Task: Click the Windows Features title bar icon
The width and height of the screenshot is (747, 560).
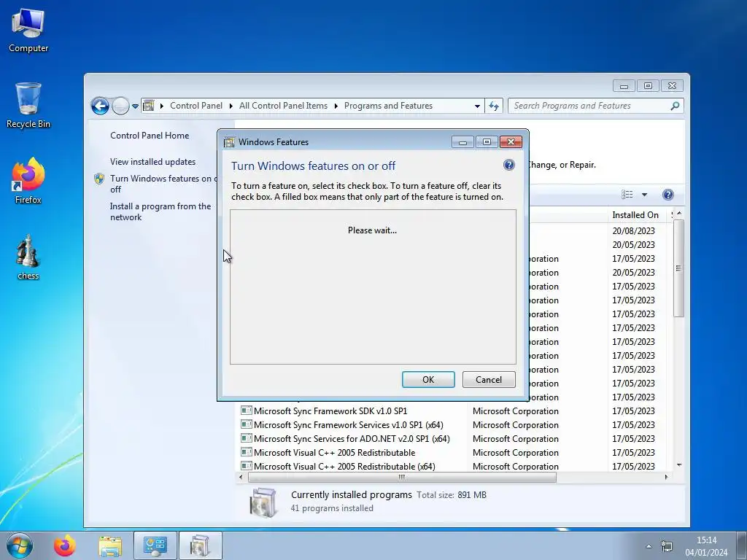Action: pyautogui.click(x=229, y=142)
